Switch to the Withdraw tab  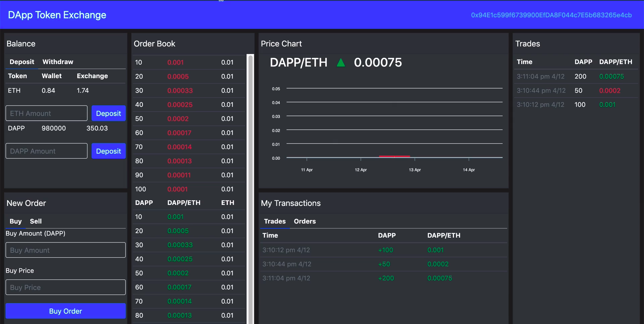coord(58,62)
